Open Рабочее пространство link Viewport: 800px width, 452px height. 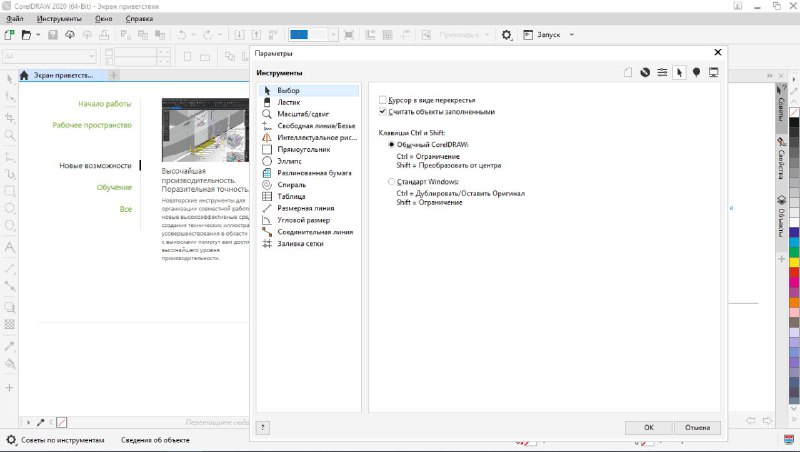(92, 125)
